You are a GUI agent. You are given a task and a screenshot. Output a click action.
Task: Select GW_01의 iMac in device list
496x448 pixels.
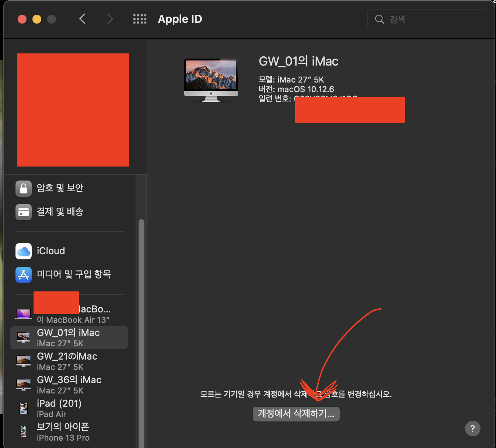[x=69, y=337]
